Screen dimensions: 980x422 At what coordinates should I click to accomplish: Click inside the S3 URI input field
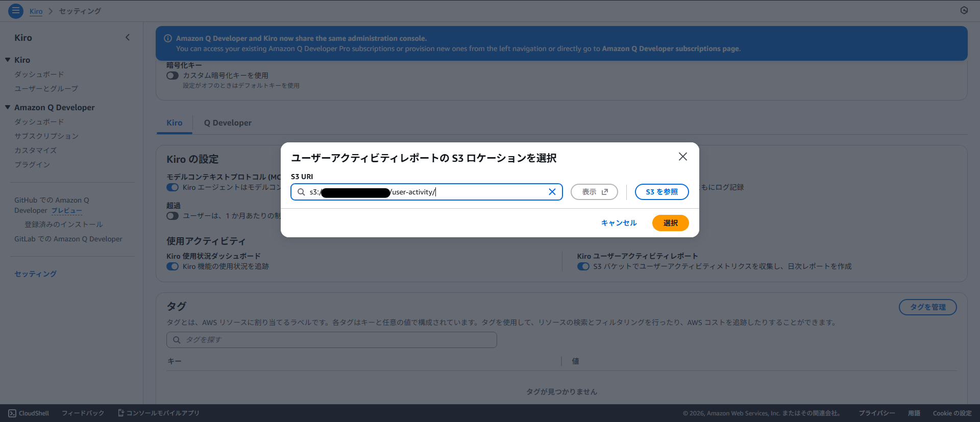pos(485,192)
